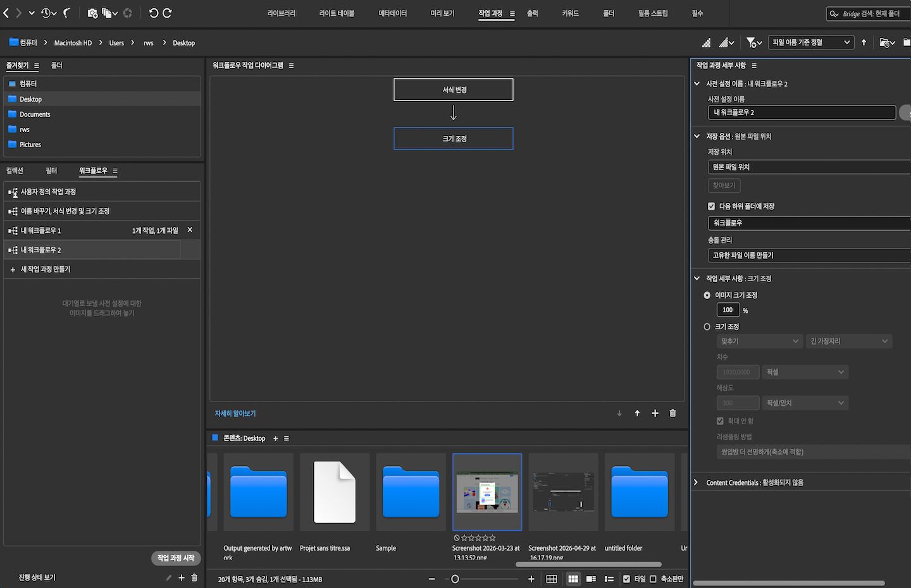This screenshot has height=588, width=911.
Task: Select 크기 조정 radio button
Action: tap(707, 327)
